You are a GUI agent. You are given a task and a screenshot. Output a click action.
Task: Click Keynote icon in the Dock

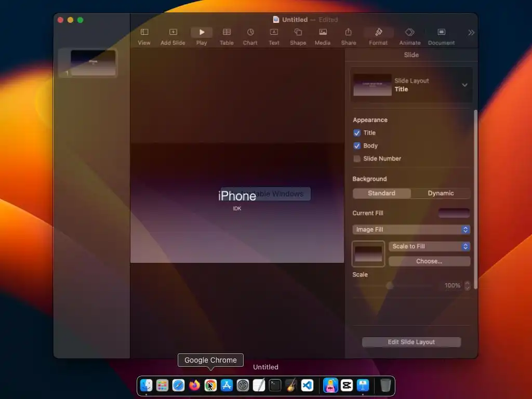pos(363,385)
